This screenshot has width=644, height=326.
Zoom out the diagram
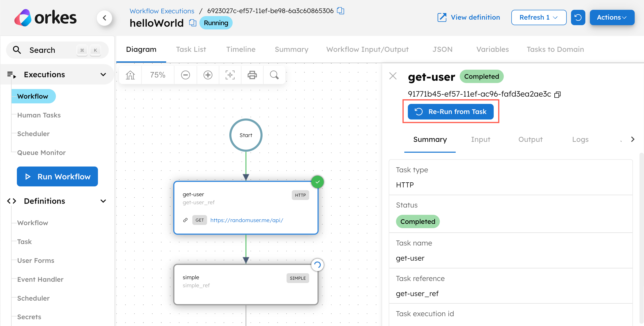pos(185,75)
